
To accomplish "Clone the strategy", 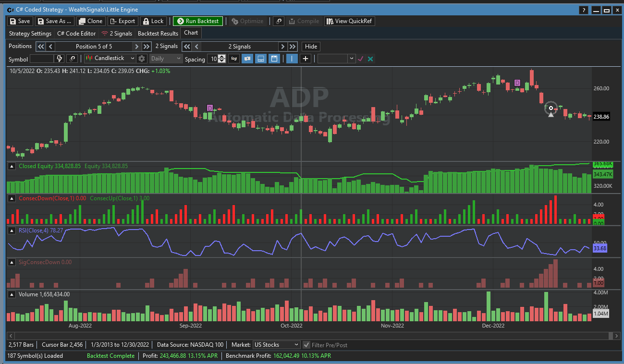I will coord(90,21).
